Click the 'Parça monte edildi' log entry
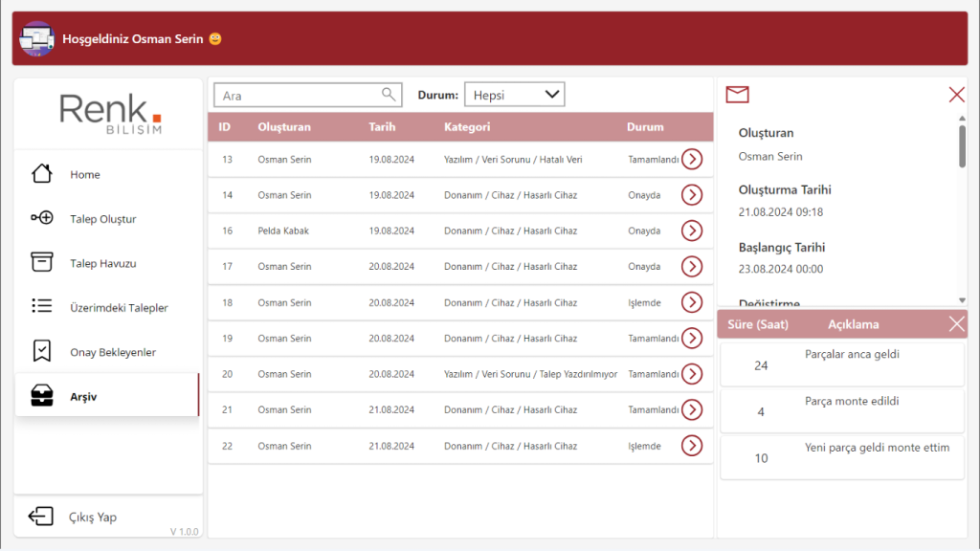 [842, 411]
